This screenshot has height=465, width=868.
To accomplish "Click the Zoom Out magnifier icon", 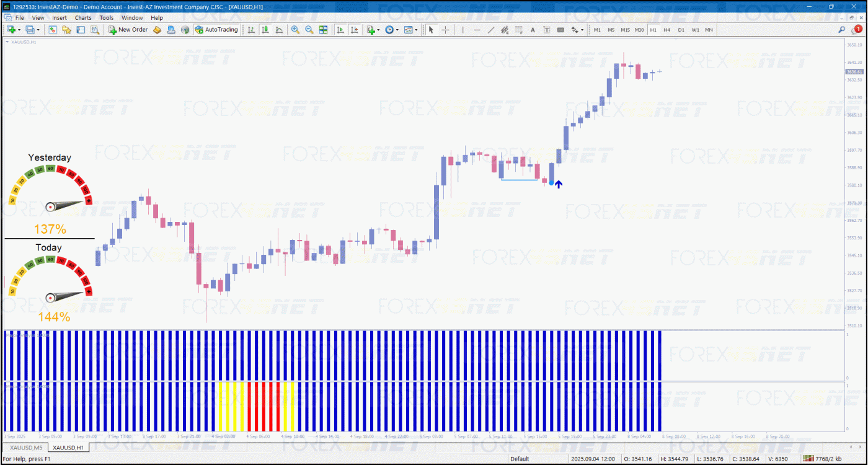I will [309, 30].
